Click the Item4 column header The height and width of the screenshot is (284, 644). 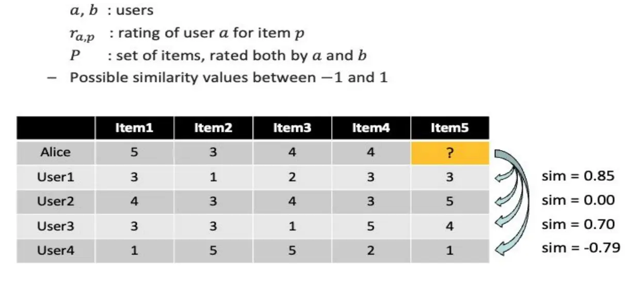(372, 128)
